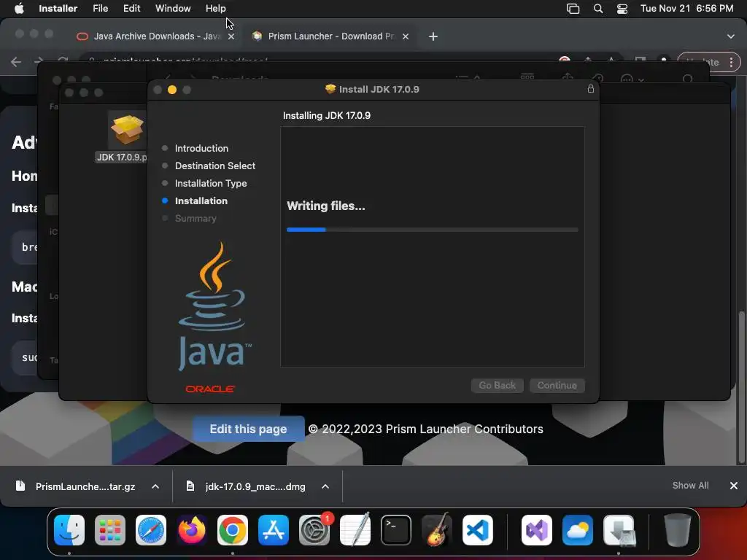Screen dimensions: 747x560
Task: Open TextEdit from the Dock
Action: [x=355, y=530]
